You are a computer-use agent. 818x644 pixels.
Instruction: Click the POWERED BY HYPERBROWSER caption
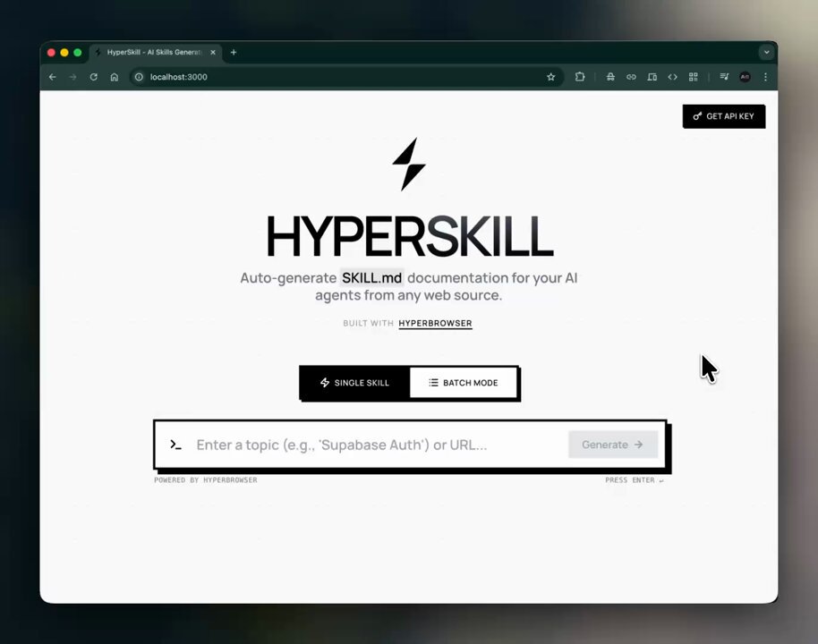pos(206,479)
